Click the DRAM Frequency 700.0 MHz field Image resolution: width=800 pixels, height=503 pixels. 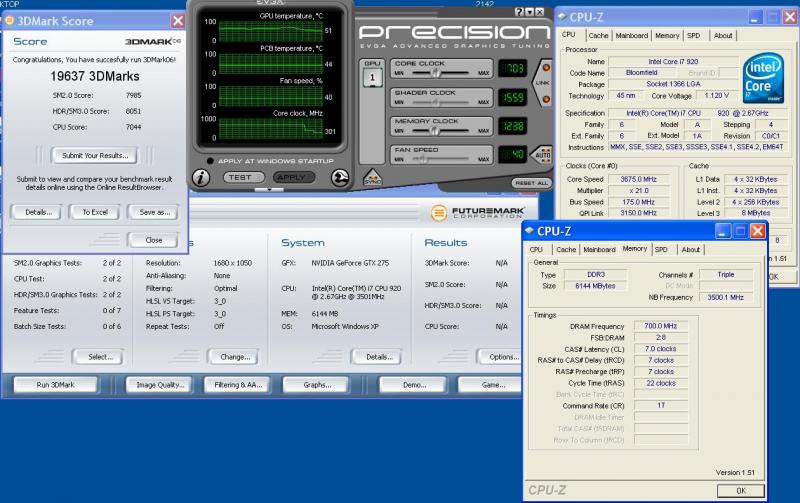coord(661,326)
